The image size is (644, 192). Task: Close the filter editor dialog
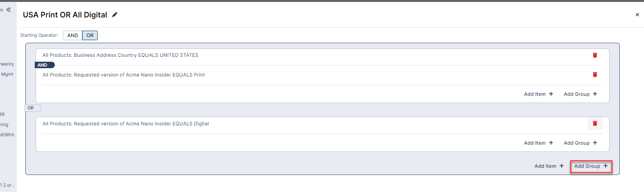point(637,15)
